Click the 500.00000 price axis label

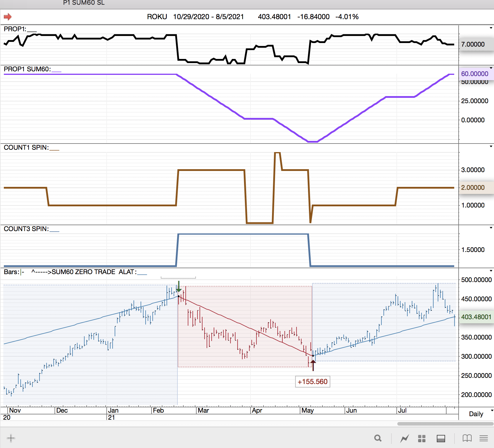[x=476, y=280]
